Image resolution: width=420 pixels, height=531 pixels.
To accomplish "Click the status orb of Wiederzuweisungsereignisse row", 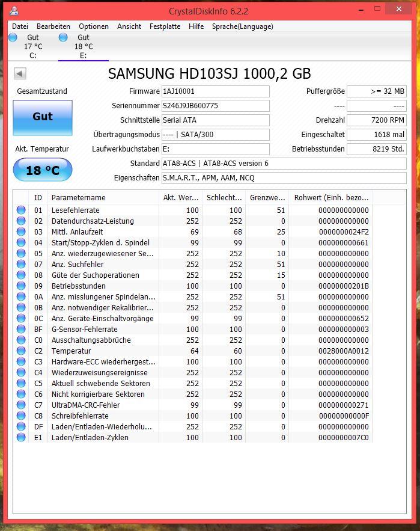I will click(21, 372).
